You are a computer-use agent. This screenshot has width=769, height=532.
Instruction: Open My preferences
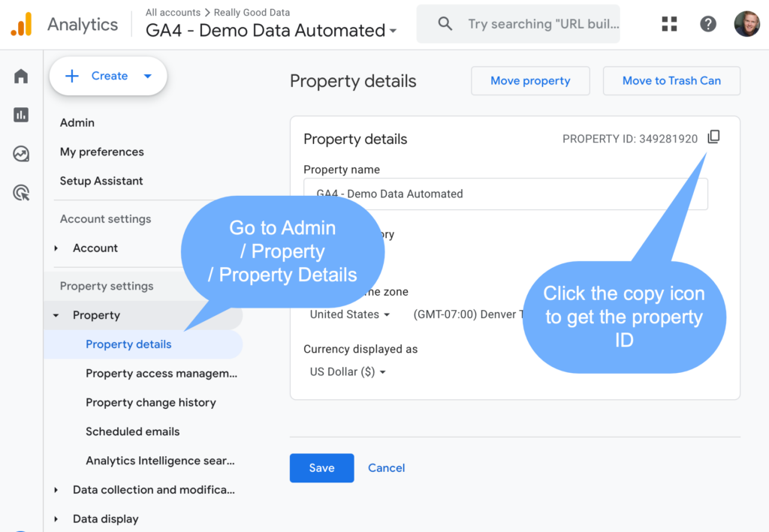(102, 152)
